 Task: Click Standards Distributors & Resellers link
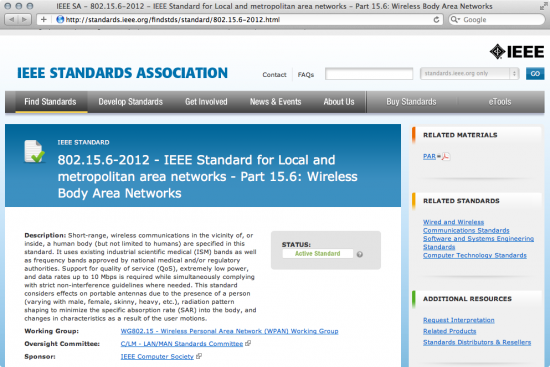[x=477, y=342]
